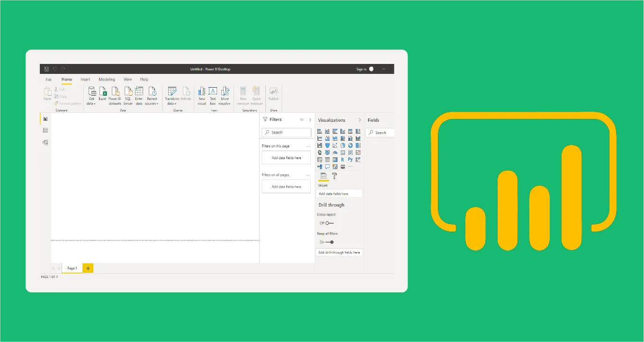Open the Recent sources dropdown
Image resolution: width=644 pixels, height=342 pixels.
[152, 96]
